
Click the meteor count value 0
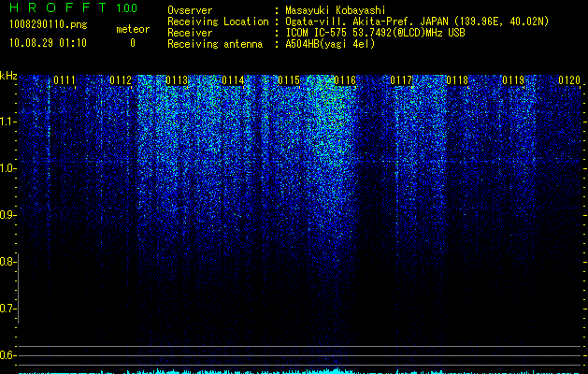[x=133, y=43]
